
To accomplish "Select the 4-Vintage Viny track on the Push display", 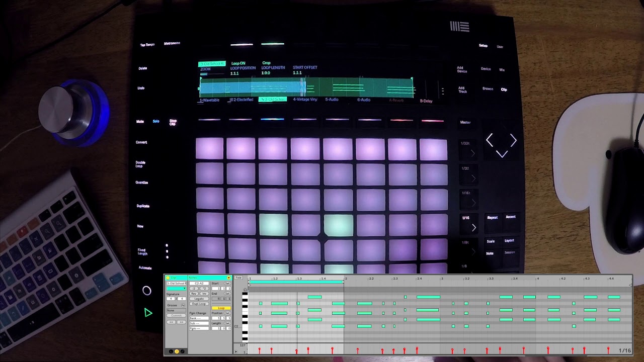I will click(305, 100).
